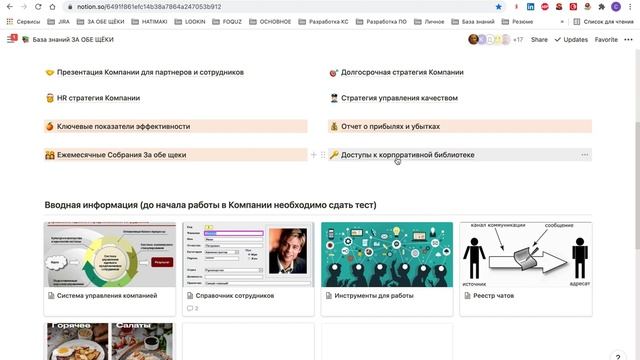
Task: Open Chrome's three-dot menu
Action: [630, 7]
